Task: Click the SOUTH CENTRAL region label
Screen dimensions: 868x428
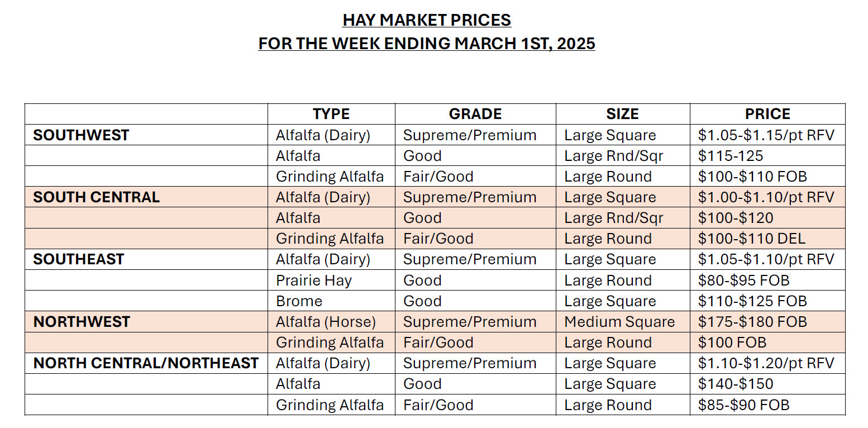Action: (96, 197)
